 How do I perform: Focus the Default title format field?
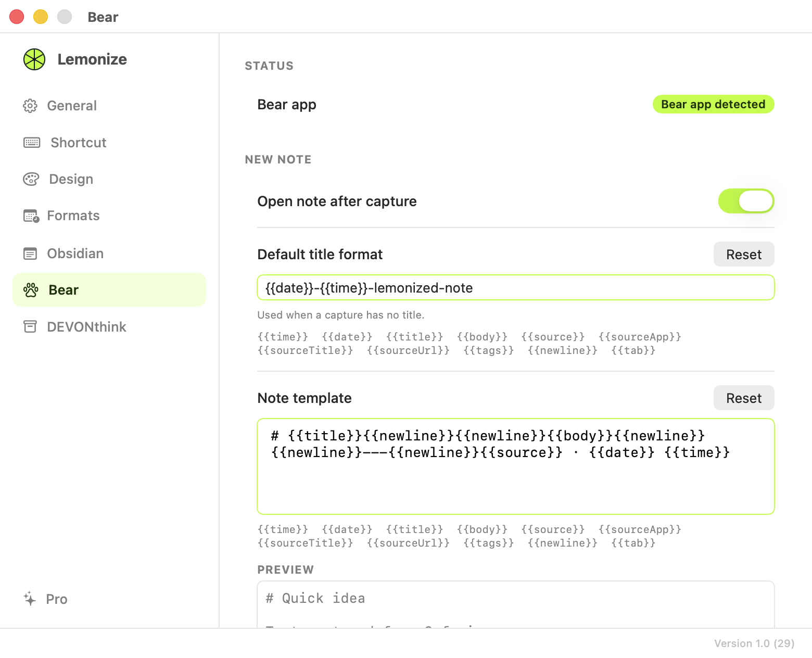click(x=516, y=288)
